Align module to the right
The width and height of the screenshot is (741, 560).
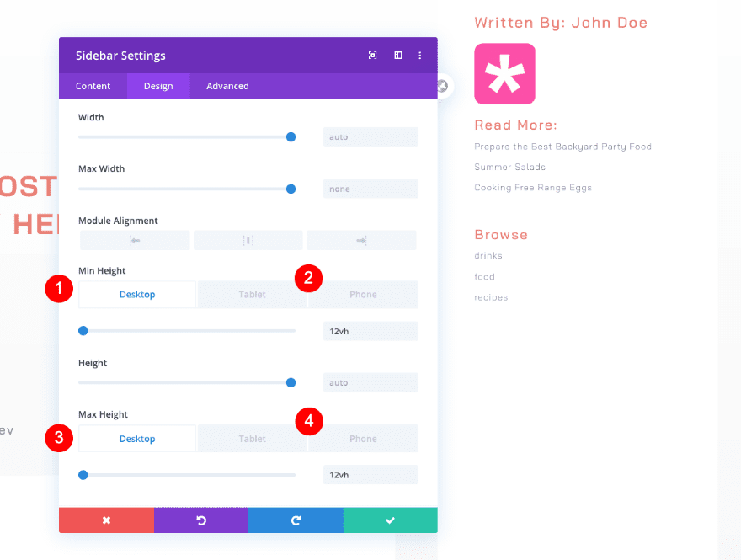[x=361, y=241]
